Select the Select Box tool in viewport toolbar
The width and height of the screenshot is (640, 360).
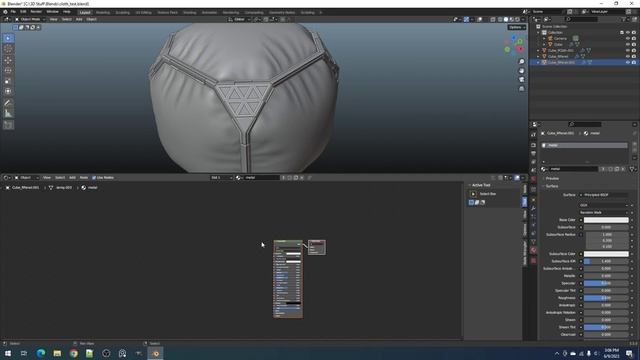8,38
